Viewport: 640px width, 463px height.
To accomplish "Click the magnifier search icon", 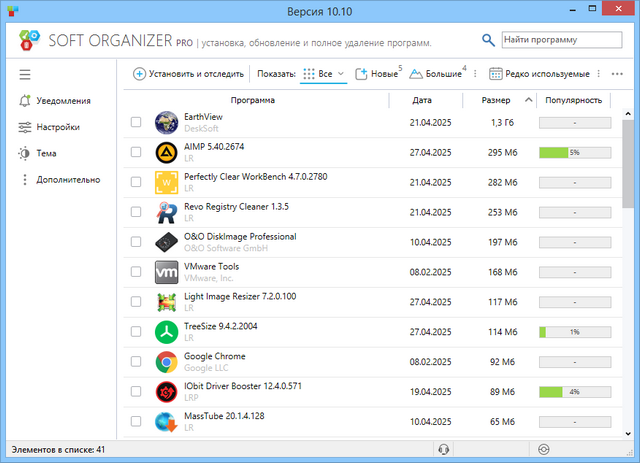I will [488, 40].
